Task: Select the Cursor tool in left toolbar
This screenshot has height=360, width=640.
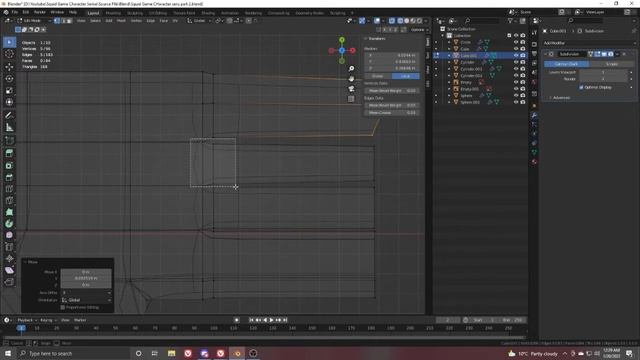Action: [9, 54]
